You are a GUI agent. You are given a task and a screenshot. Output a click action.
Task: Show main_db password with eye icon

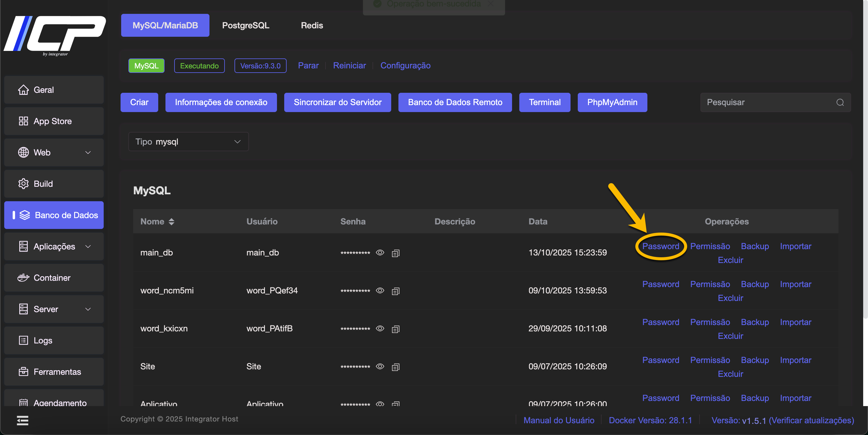(380, 252)
